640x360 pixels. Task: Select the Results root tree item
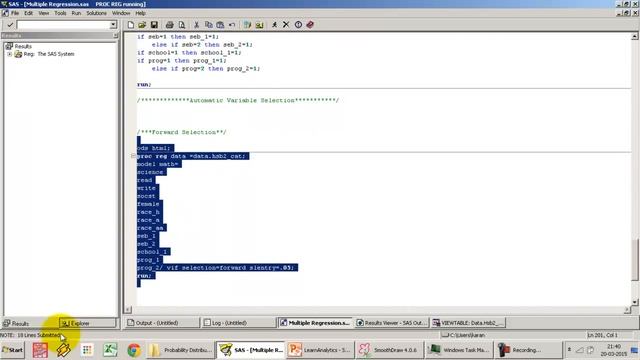coord(23,46)
